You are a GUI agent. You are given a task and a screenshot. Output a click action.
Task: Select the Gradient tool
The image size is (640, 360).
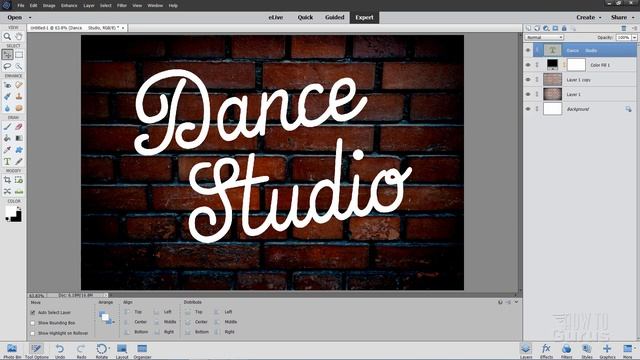pos(19,138)
